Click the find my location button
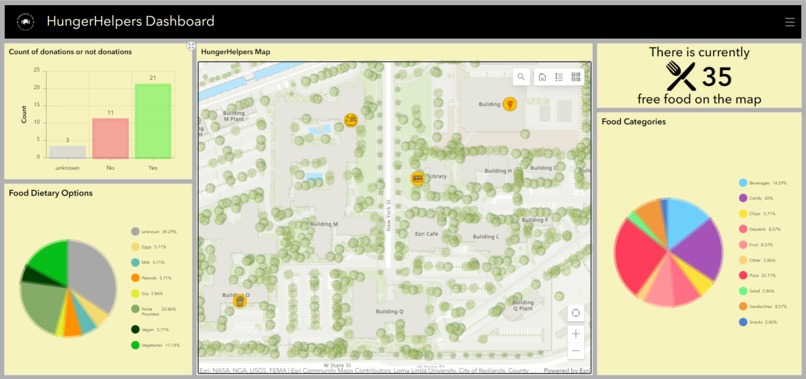The width and height of the screenshot is (806, 379). tap(576, 313)
